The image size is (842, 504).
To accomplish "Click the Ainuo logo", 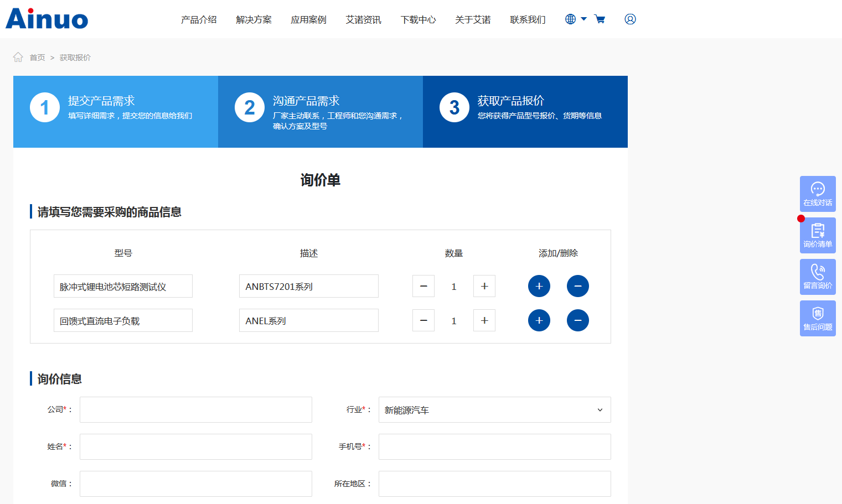I will tap(47, 19).
